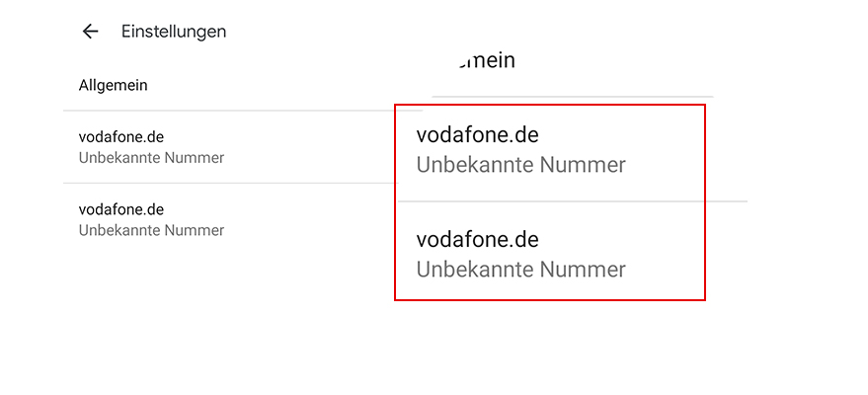Click the red highlight box's bottom border
The height and width of the screenshot is (395, 868).
[550, 299]
